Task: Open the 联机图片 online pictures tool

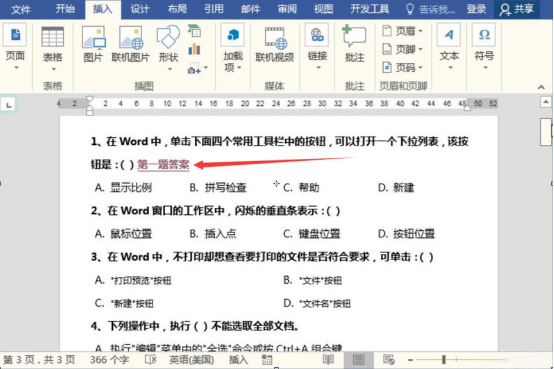Action: click(x=131, y=44)
